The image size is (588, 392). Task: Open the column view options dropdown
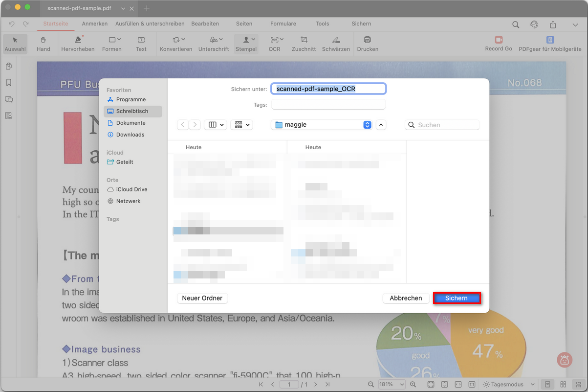215,125
